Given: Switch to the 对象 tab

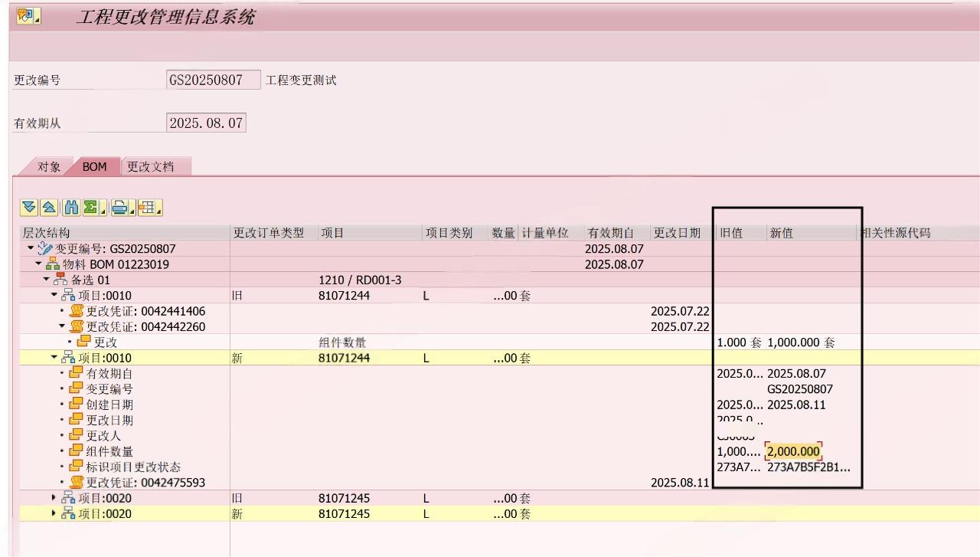Looking at the screenshot, I should [x=48, y=165].
